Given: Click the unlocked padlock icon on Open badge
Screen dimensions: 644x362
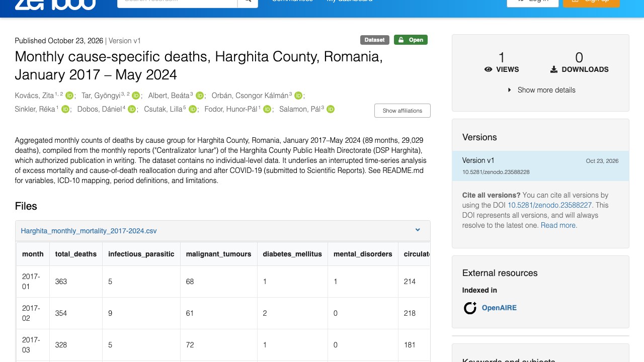Looking at the screenshot, I should coord(401,40).
